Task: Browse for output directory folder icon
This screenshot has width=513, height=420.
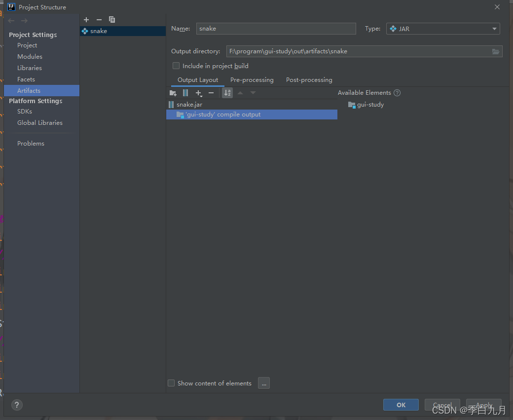Action: pos(496,51)
